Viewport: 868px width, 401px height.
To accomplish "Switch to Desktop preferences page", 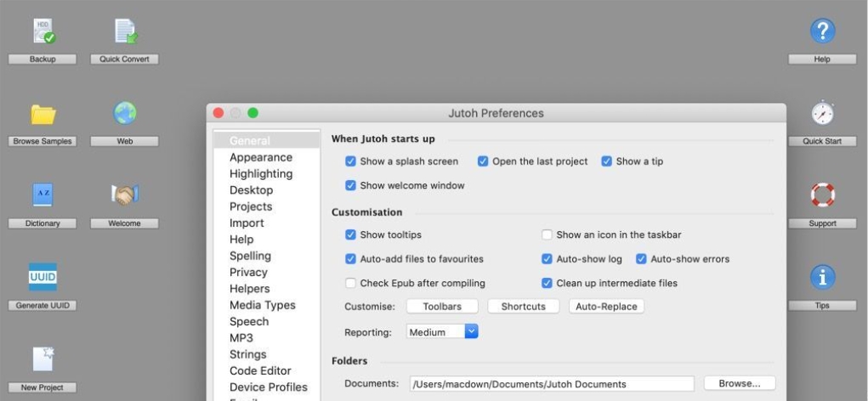I will click(266, 190).
